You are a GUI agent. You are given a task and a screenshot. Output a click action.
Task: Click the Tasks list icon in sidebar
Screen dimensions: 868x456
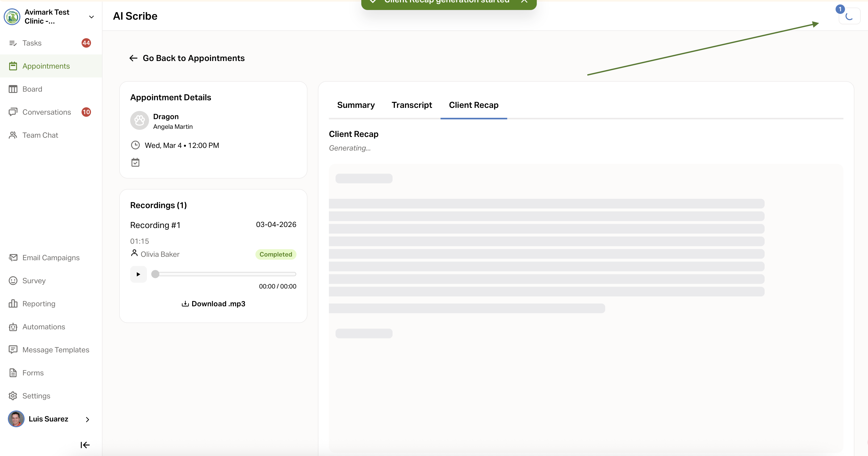(x=13, y=43)
